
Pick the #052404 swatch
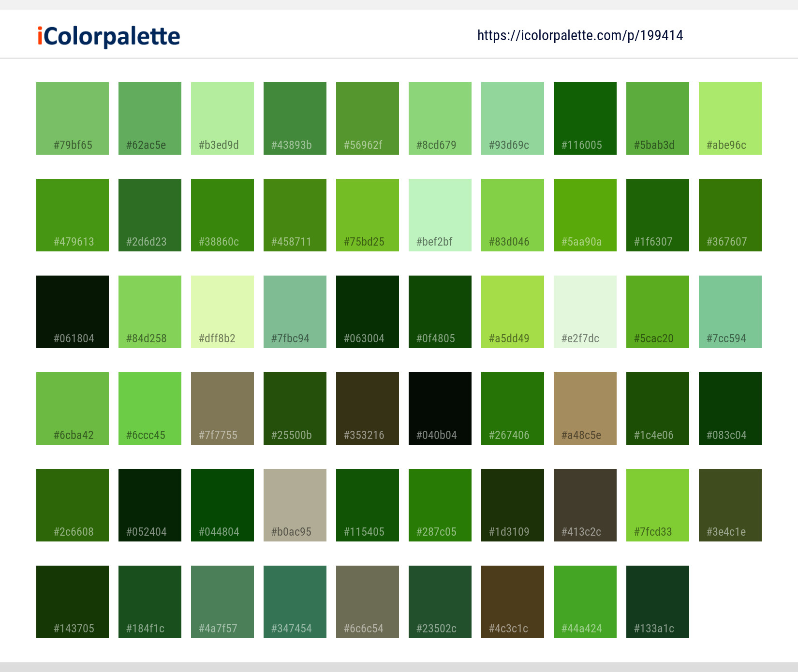click(150, 505)
